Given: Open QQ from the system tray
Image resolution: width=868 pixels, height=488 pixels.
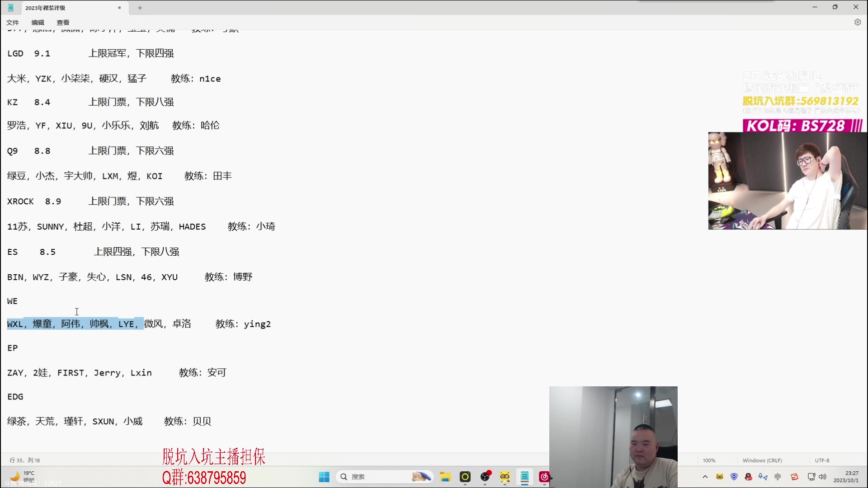Looking at the screenshot, I should click(x=749, y=477).
